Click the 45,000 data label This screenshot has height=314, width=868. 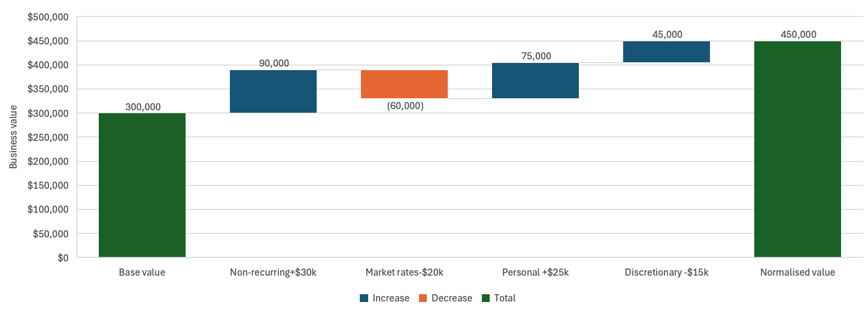point(667,35)
